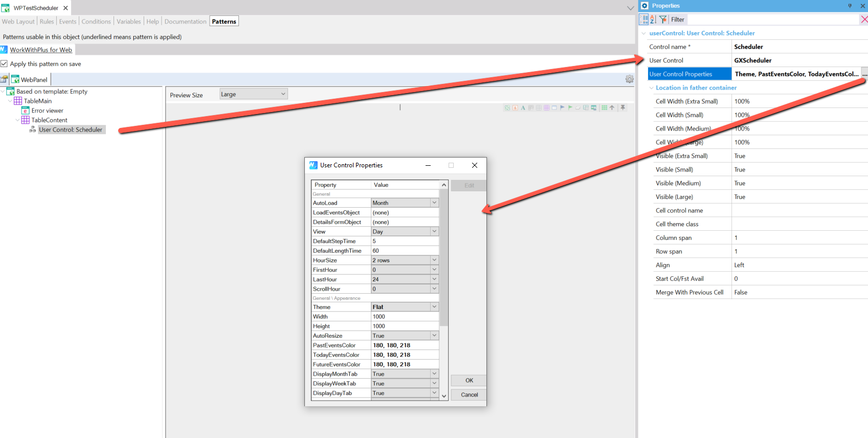This screenshot has height=438, width=868.
Task: Click the WPTestScheduler tab icon
Action: [x=5, y=8]
